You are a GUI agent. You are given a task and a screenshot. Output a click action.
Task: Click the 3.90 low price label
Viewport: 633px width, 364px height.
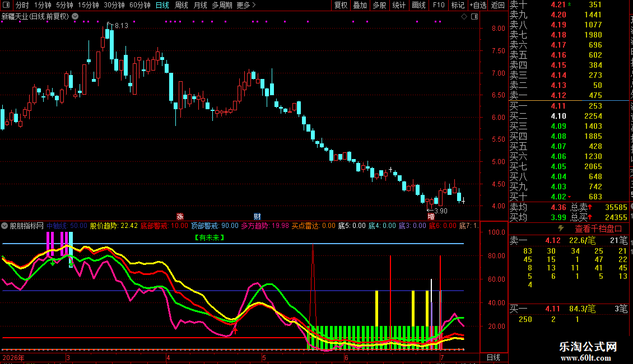pyautogui.click(x=441, y=211)
